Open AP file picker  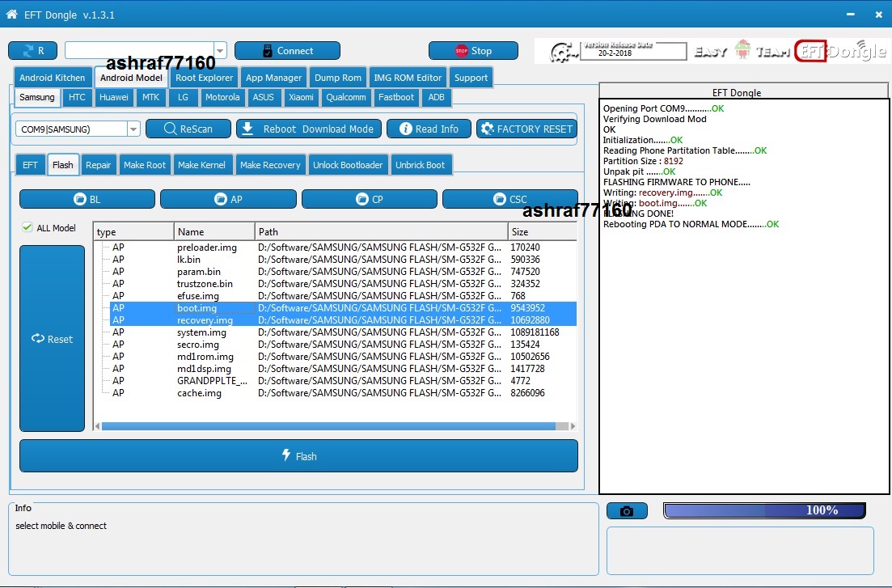[228, 199]
